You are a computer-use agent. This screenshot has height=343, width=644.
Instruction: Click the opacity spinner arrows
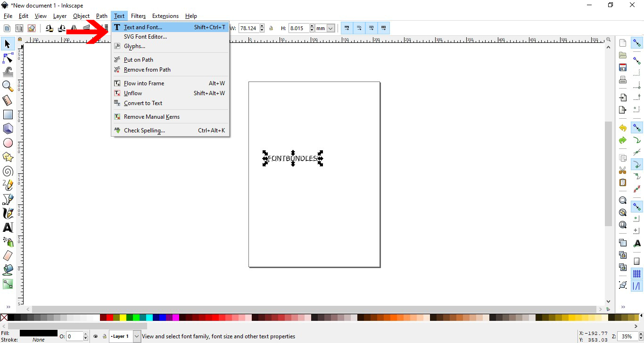tap(86, 336)
